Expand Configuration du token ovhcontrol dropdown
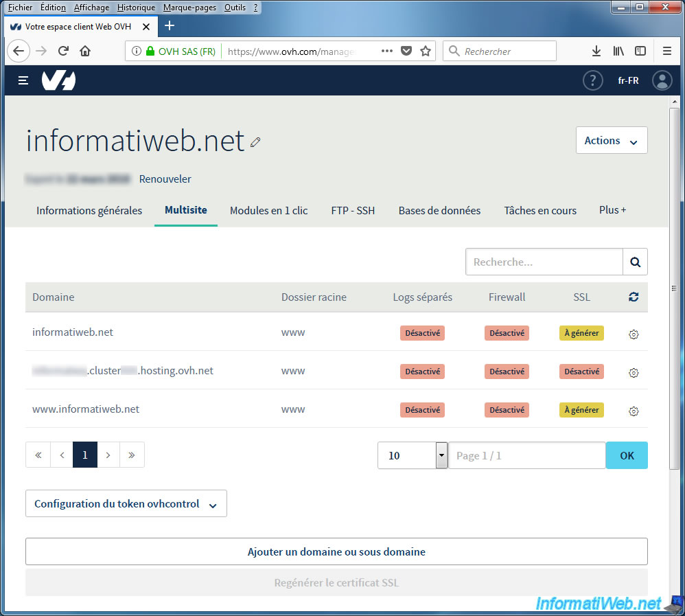Image resolution: width=685 pixels, height=616 pixels. pos(126,503)
